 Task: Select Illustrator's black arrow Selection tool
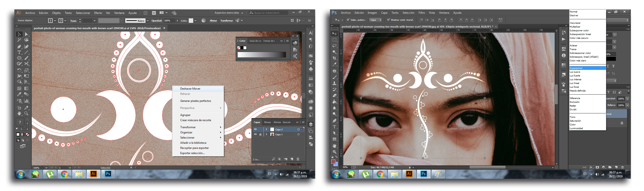pos(19,34)
